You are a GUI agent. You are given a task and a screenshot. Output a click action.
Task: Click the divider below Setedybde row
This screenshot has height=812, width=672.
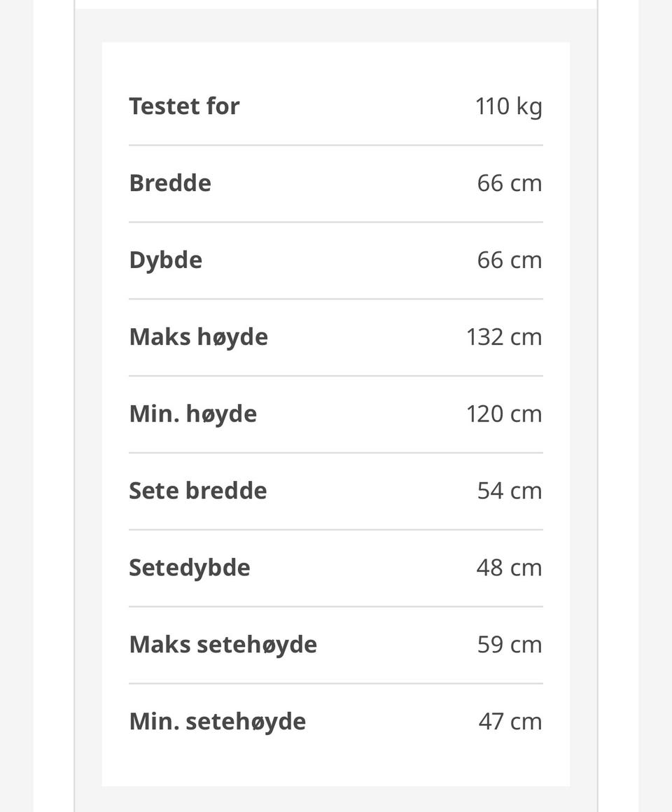pyautogui.click(x=336, y=606)
